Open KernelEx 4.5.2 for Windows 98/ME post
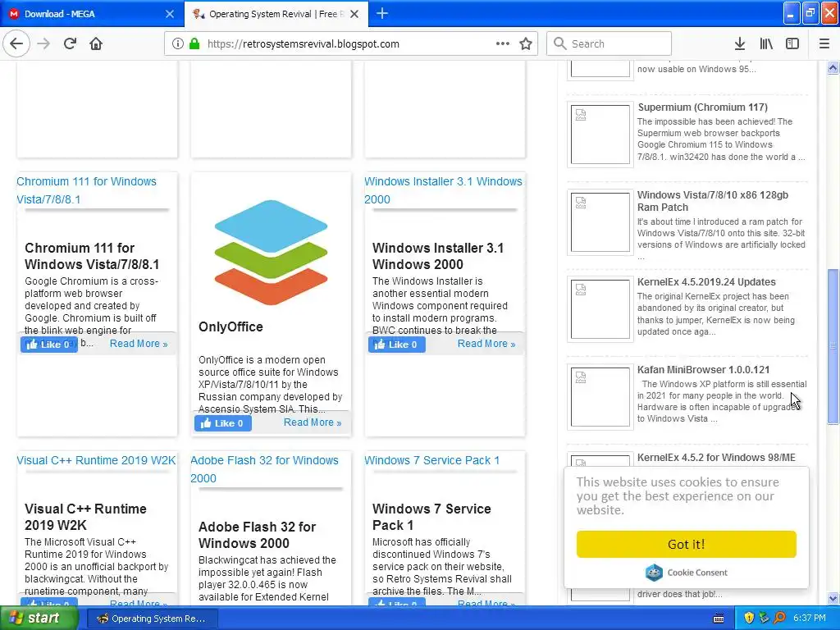The image size is (840, 630). click(716, 458)
